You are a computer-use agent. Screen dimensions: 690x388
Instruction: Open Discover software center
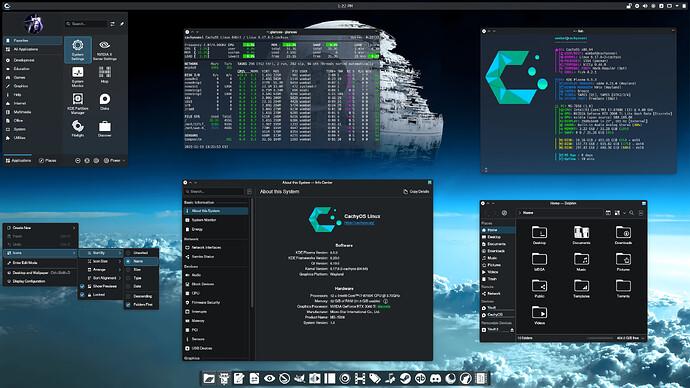104,128
